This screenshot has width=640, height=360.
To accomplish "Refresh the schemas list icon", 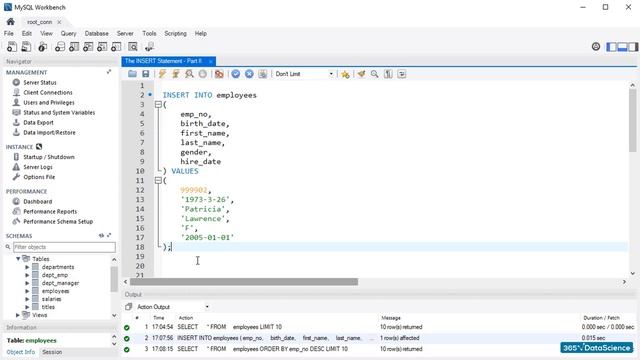I will 101,236.
